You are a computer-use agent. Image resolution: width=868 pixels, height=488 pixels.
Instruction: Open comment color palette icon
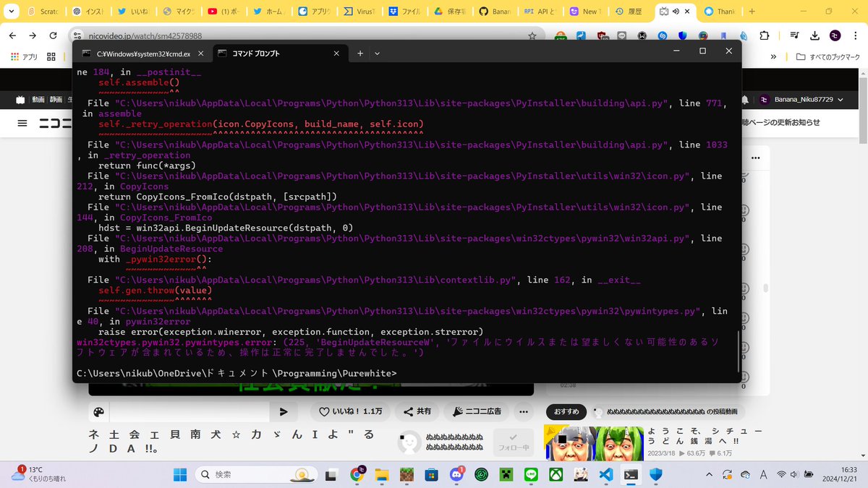(99, 411)
